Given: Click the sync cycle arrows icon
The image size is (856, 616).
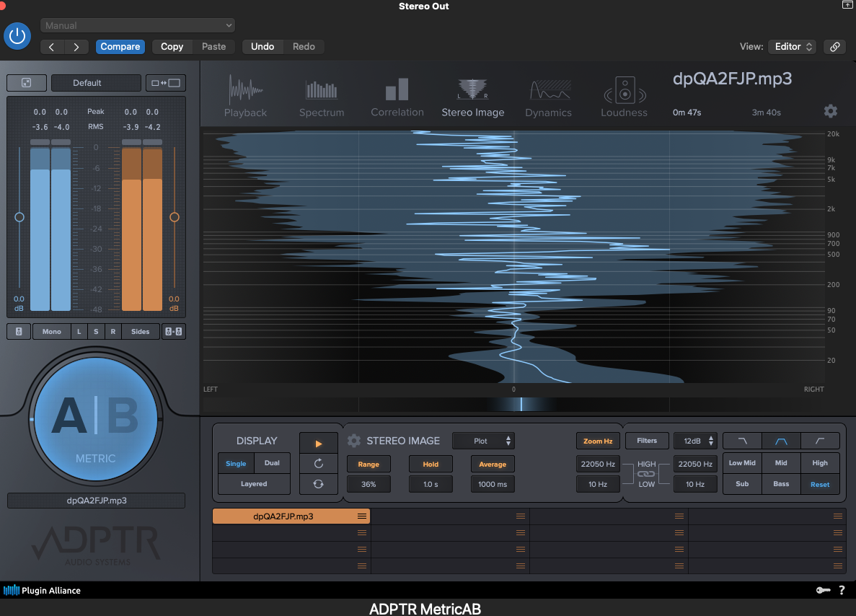Looking at the screenshot, I should tap(319, 484).
